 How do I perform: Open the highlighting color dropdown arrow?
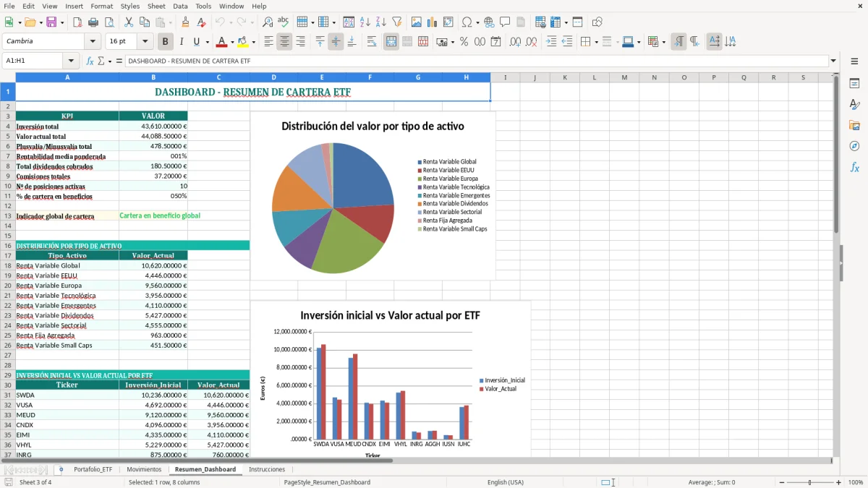pyautogui.click(x=253, y=42)
